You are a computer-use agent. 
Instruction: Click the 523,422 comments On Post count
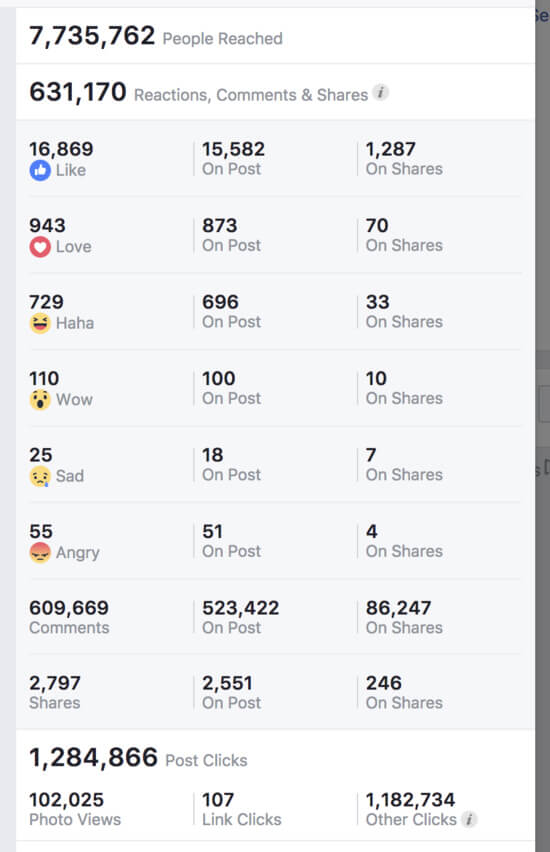pyautogui.click(x=241, y=607)
